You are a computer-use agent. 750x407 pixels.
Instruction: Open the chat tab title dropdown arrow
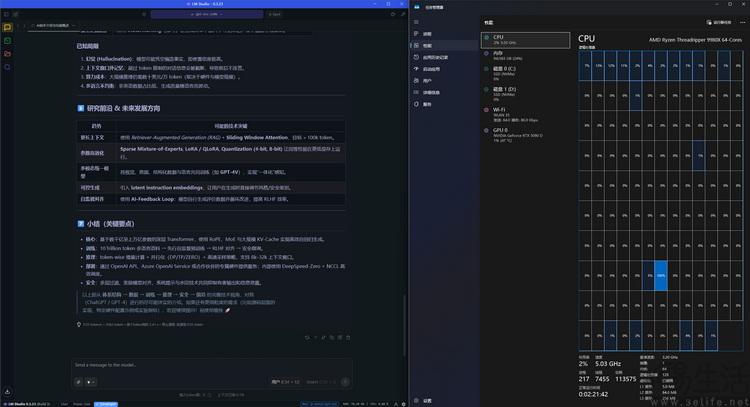74,25
